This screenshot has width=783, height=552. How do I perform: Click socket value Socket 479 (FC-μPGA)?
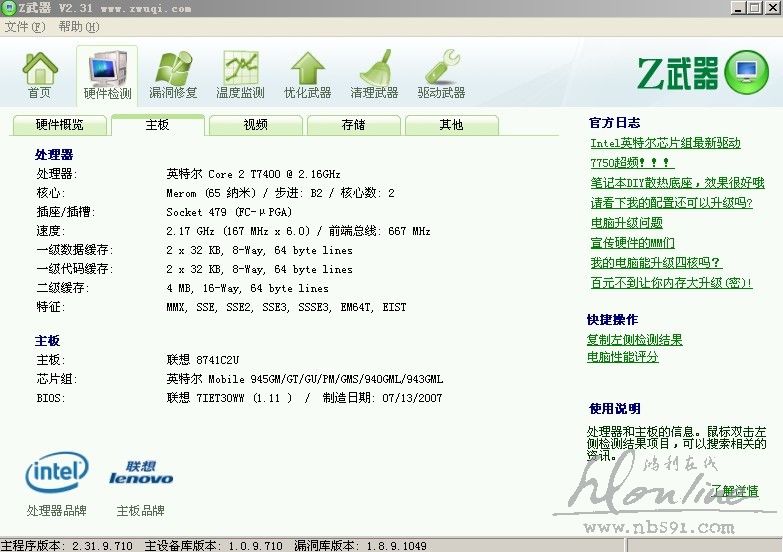pos(229,212)
